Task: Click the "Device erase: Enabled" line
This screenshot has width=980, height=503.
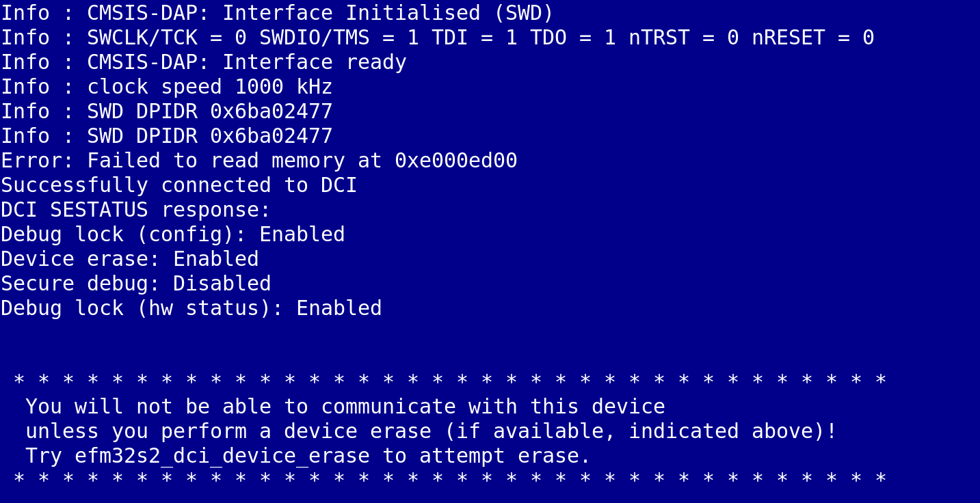Action: (130, 259)
